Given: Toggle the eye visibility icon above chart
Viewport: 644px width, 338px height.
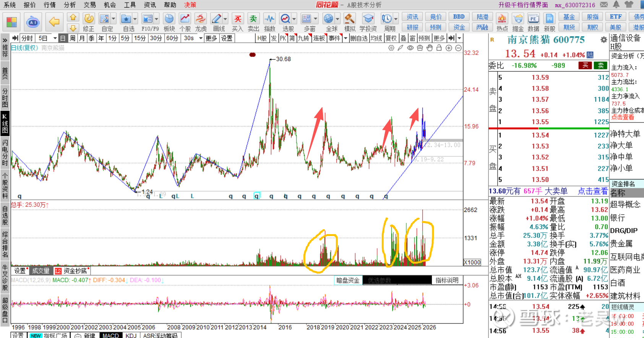Looking at the screenshot, I should pyautogui.click(x=410, y=48).
